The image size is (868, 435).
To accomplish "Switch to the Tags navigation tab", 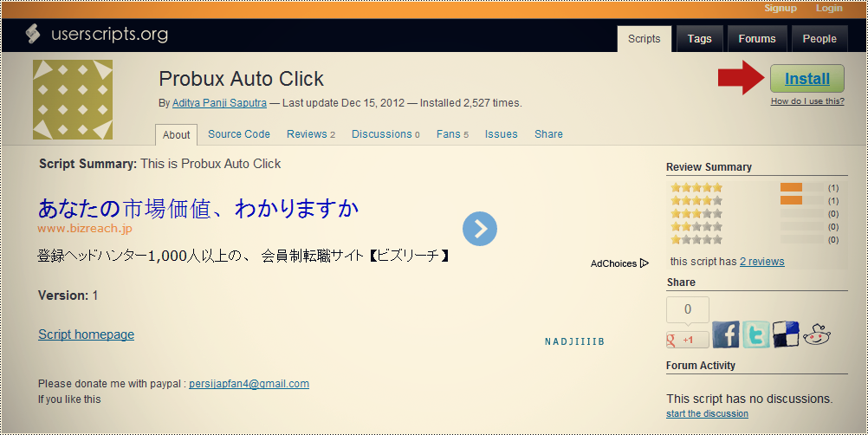I will 700,39.
